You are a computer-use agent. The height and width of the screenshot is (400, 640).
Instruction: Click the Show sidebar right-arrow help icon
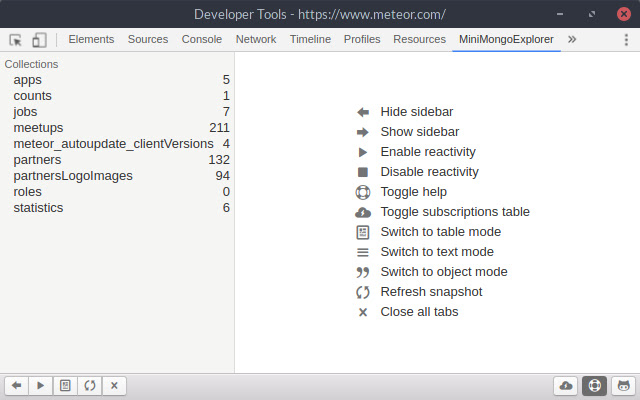pyautogui.click(x=363, y=132)
